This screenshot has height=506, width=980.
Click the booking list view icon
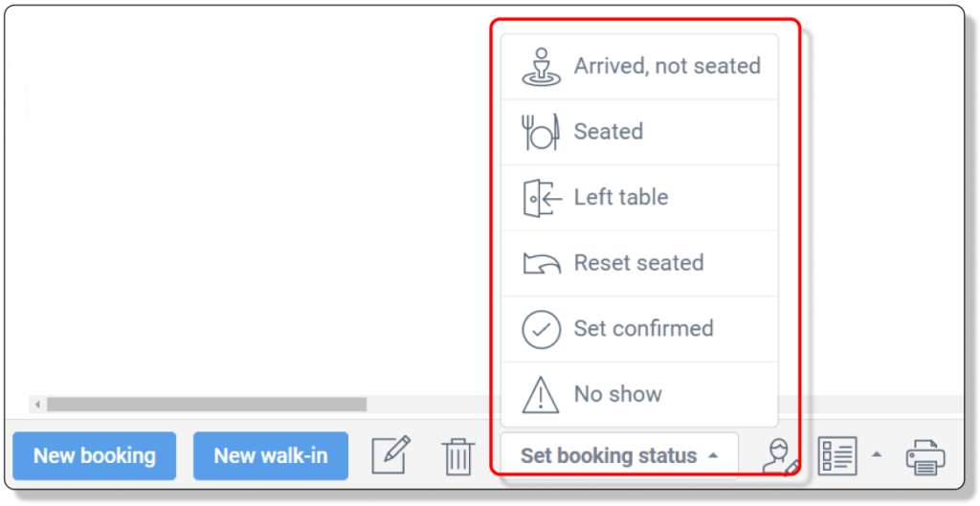tap(837, 456)
